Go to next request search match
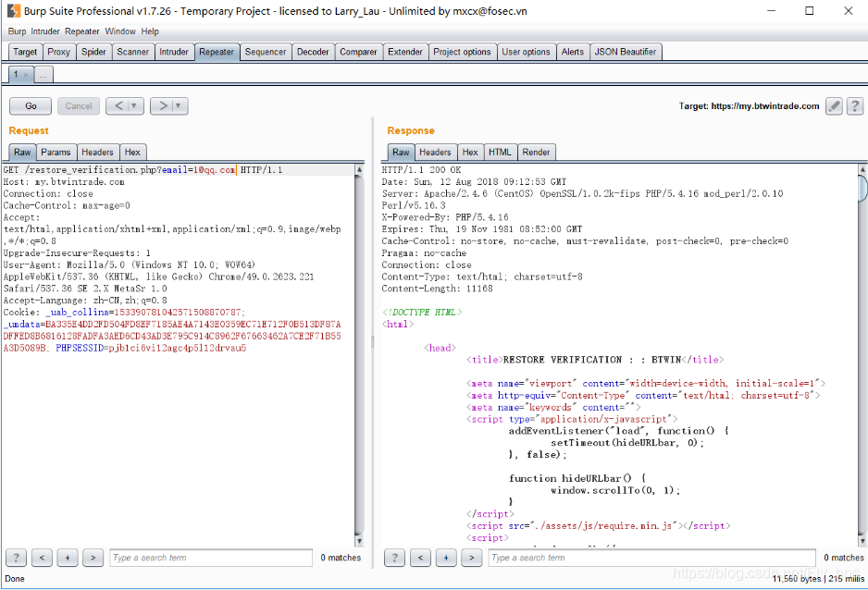Viewport: 868px width, 590px height. [93, 558]
